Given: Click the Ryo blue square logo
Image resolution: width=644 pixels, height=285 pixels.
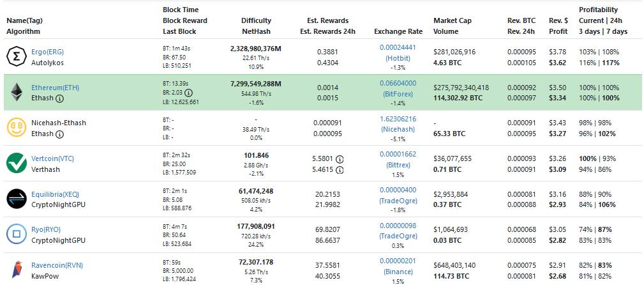Looking at the screenshot, I should point(16,235).
